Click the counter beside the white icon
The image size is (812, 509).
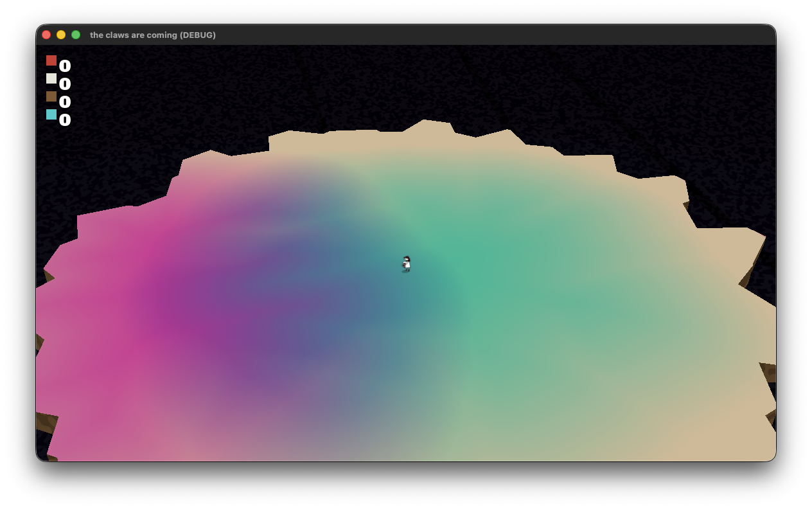[x=65, y=84]
